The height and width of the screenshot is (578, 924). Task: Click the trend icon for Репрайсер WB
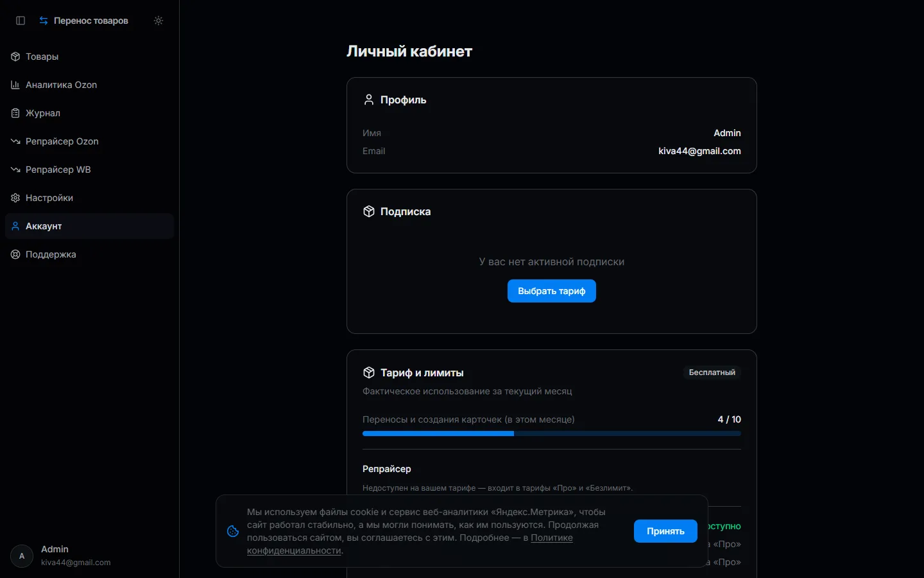(x=15, y=170)
